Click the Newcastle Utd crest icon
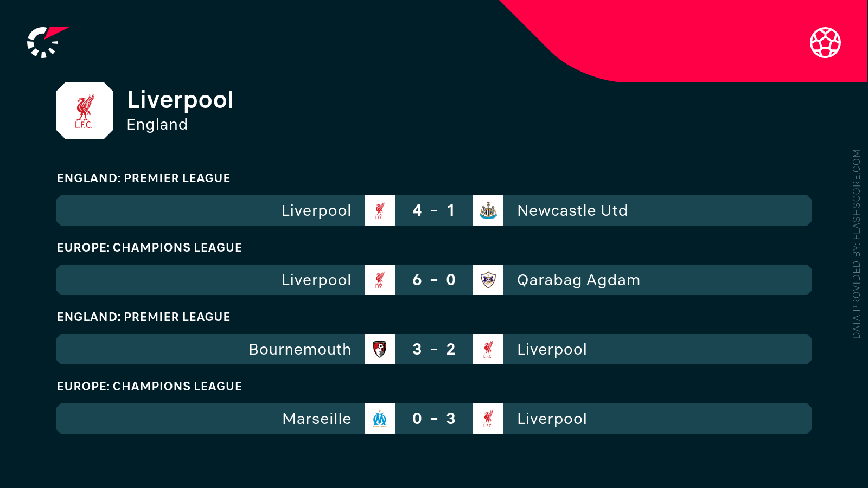 pos(488,210)
